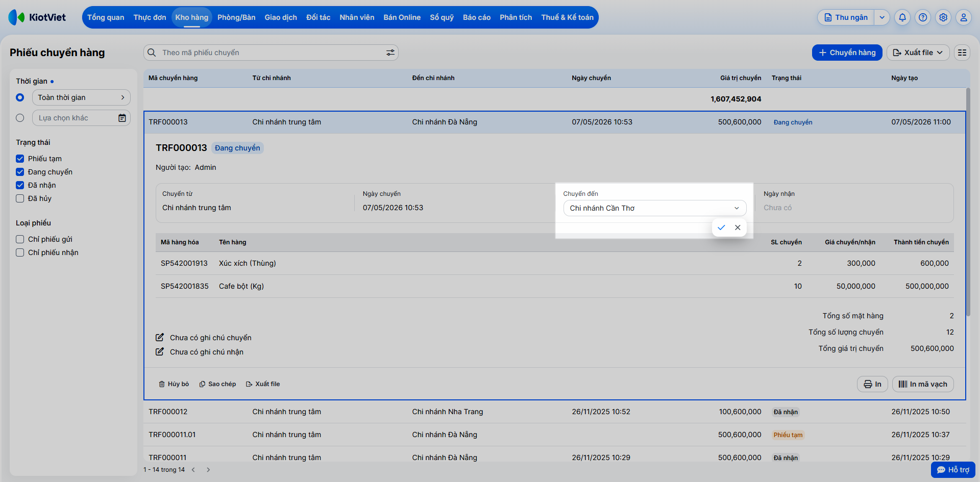
Task: Enable the Đã hủy status filter
Action: [x=20, y=198]
